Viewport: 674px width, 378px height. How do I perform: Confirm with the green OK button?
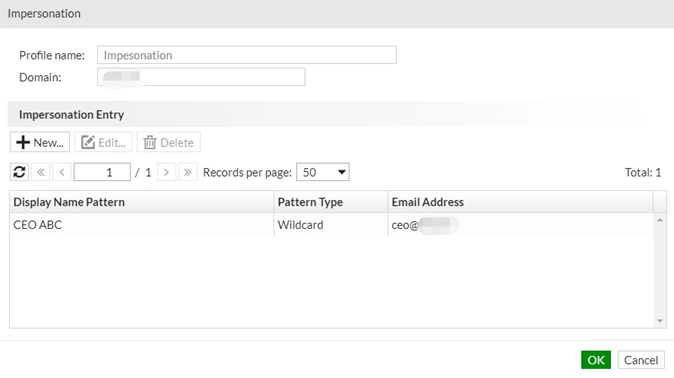click(596, 360)
